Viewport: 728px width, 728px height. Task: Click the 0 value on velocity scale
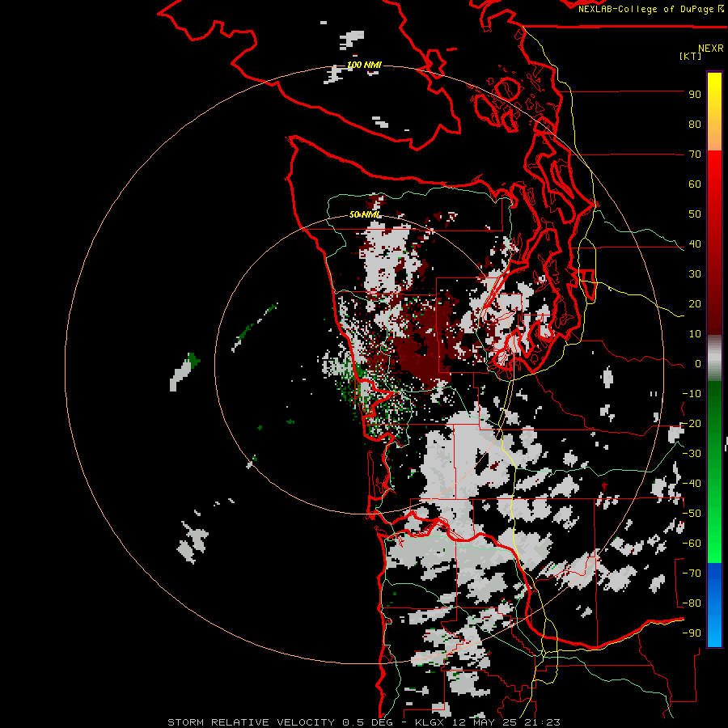[x=698, y=364]
